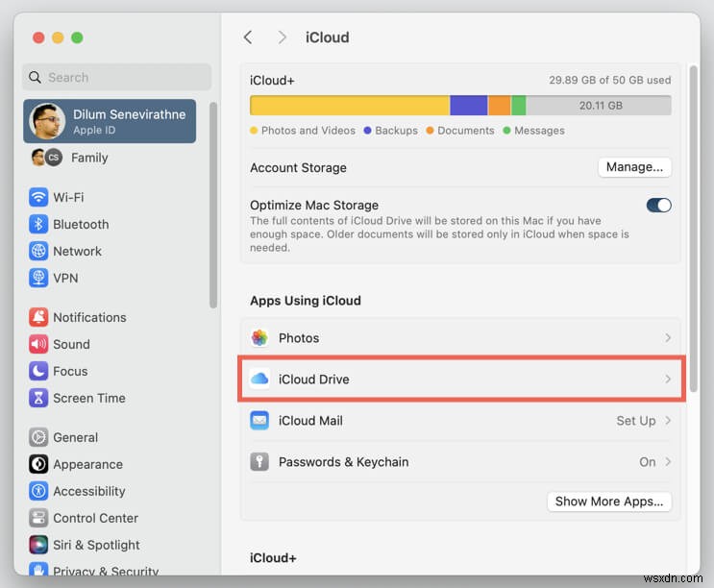Viewport: 714px width, 588px height.
Task: Click the Apps Using iCloud heading
Action: [306, 301]
